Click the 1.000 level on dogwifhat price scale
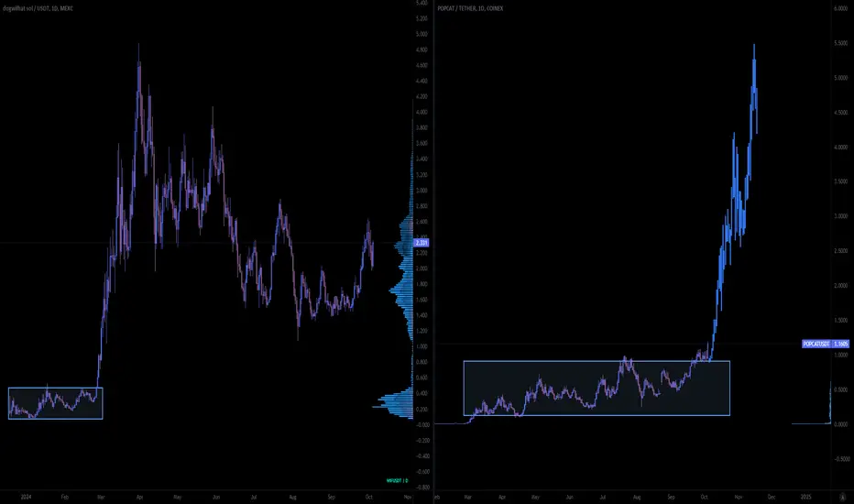The height and width of the screenshot is (504, 854). tap(422, 346)
